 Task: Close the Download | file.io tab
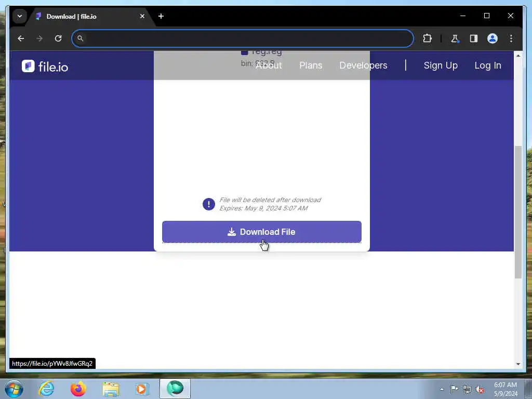[x=142, y=16]
